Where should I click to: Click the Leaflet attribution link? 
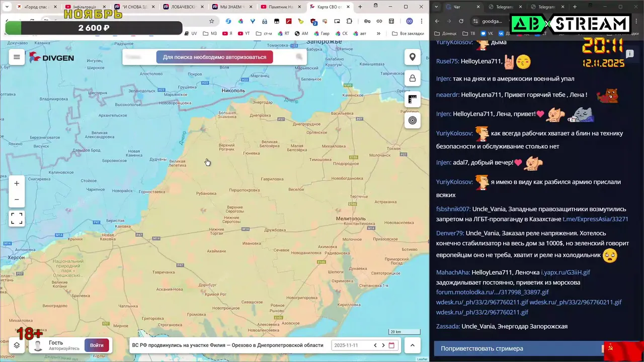click(422, 359)
